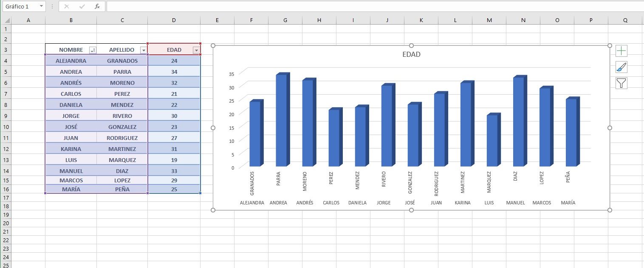Add chart elements with the plus icon
The image size is (644, 268).
click(x=621, y=50)
